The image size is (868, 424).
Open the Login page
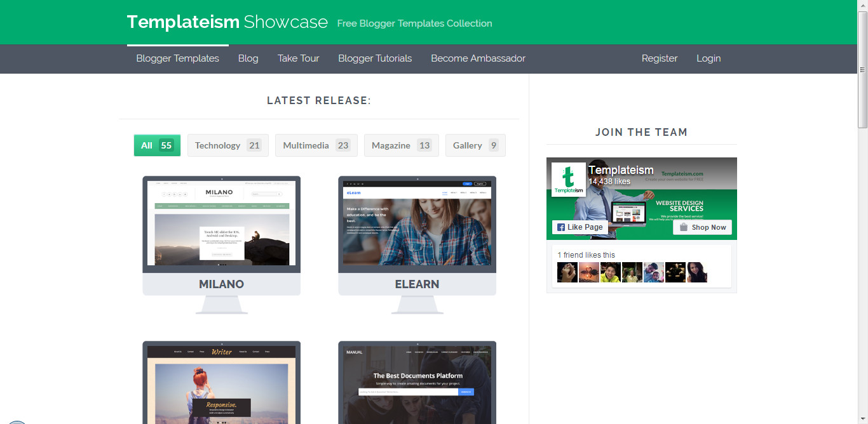(x=709, y=58)
